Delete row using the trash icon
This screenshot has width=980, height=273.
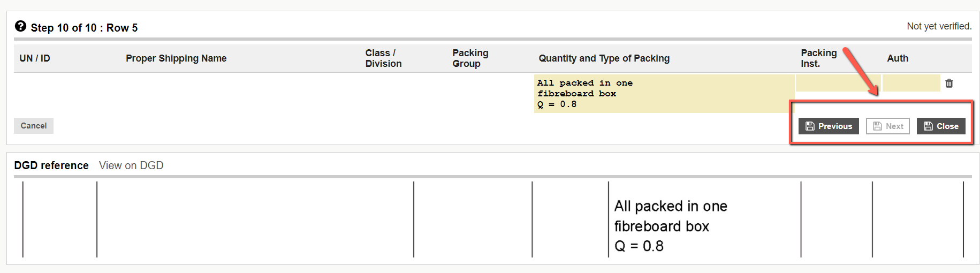[x=949, y=84]
